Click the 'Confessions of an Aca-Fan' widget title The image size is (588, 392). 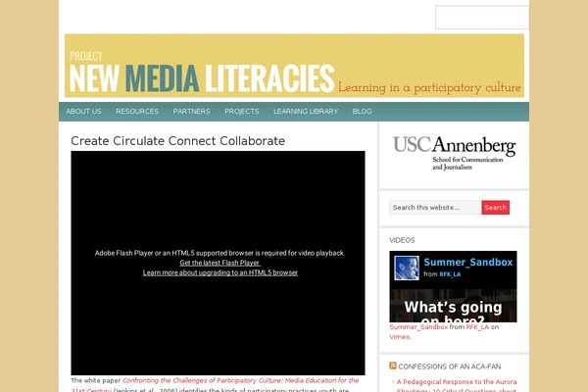point(449,367)
